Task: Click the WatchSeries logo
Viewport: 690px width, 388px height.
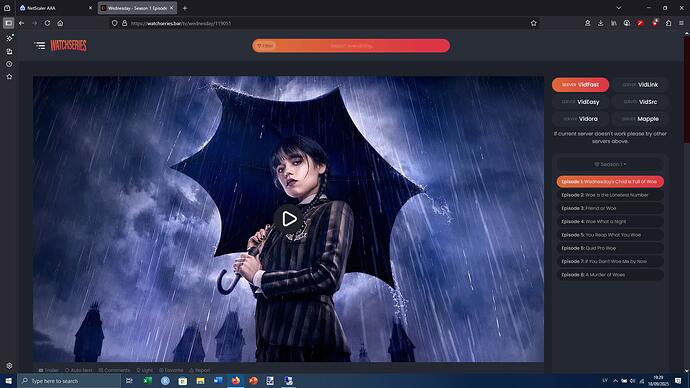Action: (x=68, y=45)
